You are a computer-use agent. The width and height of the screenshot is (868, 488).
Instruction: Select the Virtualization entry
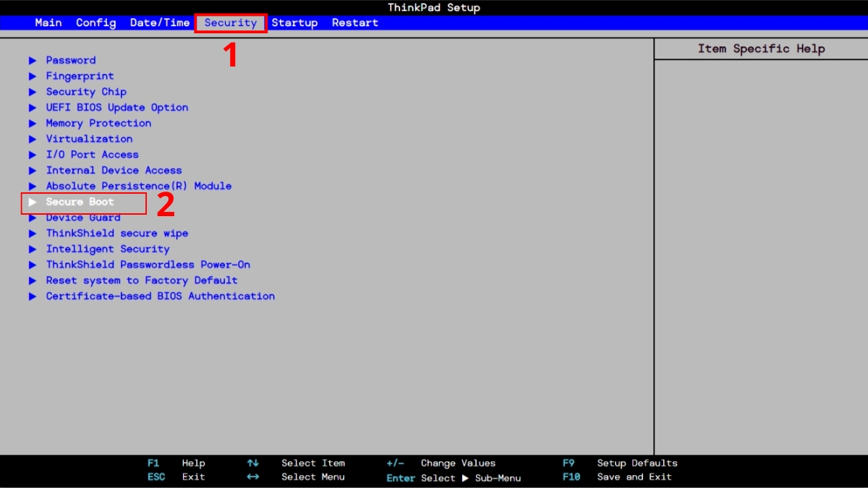[89, 139]
